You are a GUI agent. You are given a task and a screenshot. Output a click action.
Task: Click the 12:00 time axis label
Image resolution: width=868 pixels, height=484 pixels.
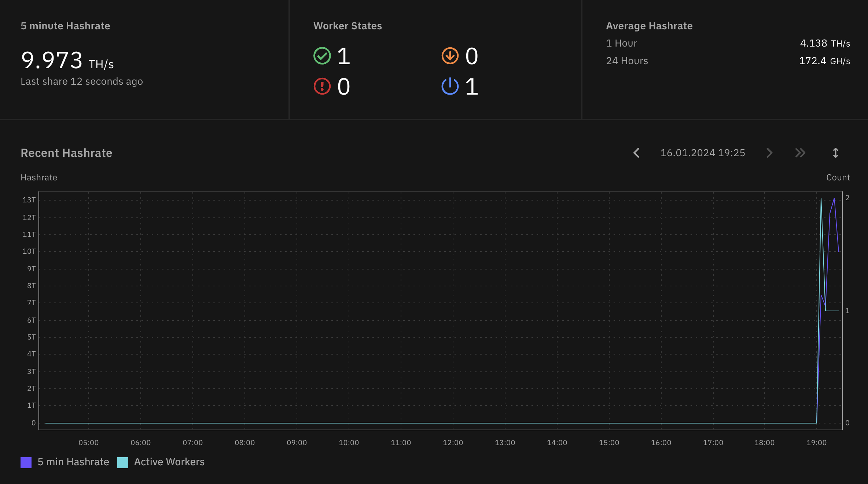pos(453,443)
